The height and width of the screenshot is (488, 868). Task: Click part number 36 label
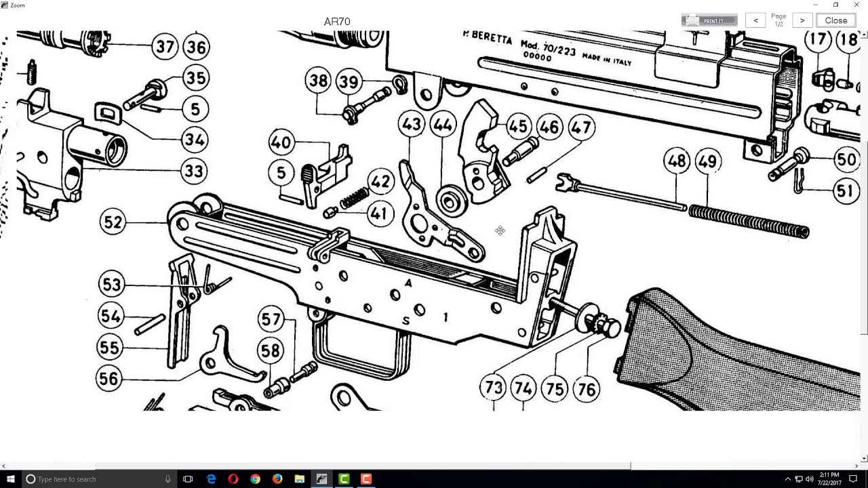point(196,47)
